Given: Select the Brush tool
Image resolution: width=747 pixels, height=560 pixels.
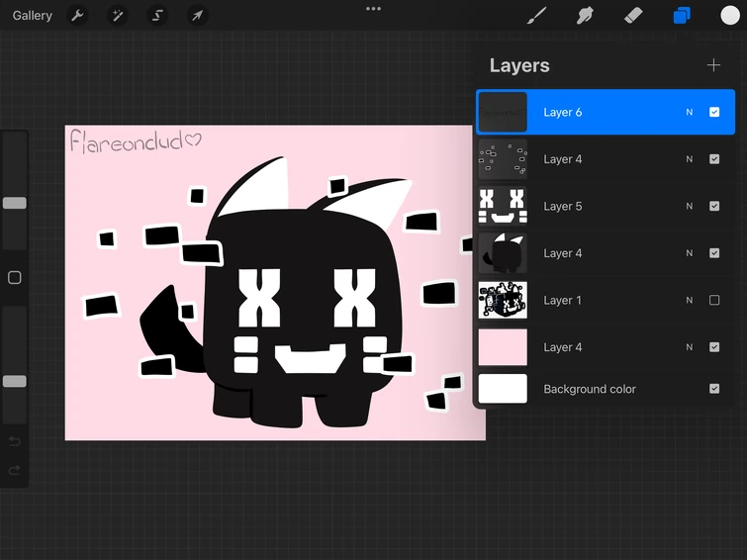Looking at the screenshot, I should point(536,16).
